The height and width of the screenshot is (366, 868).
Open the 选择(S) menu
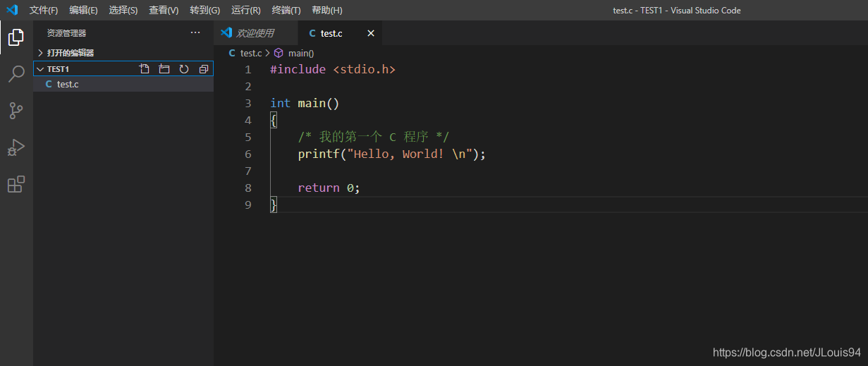point(123,11)
